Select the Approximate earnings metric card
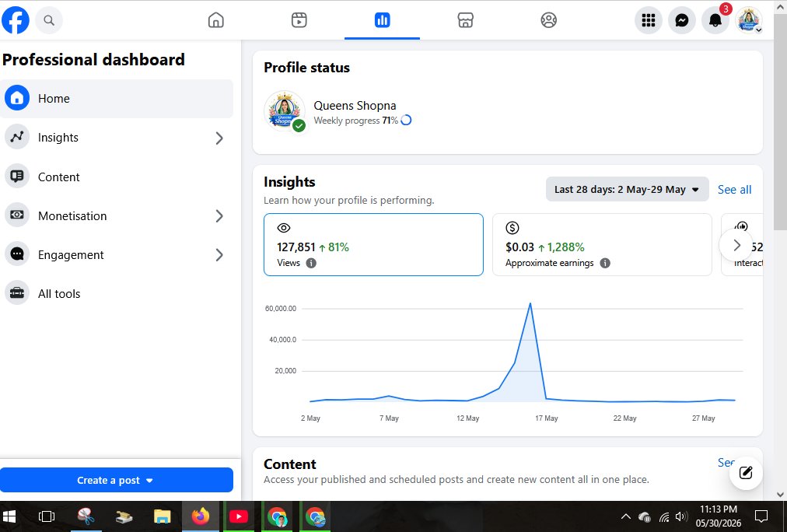 click(602, 244)
